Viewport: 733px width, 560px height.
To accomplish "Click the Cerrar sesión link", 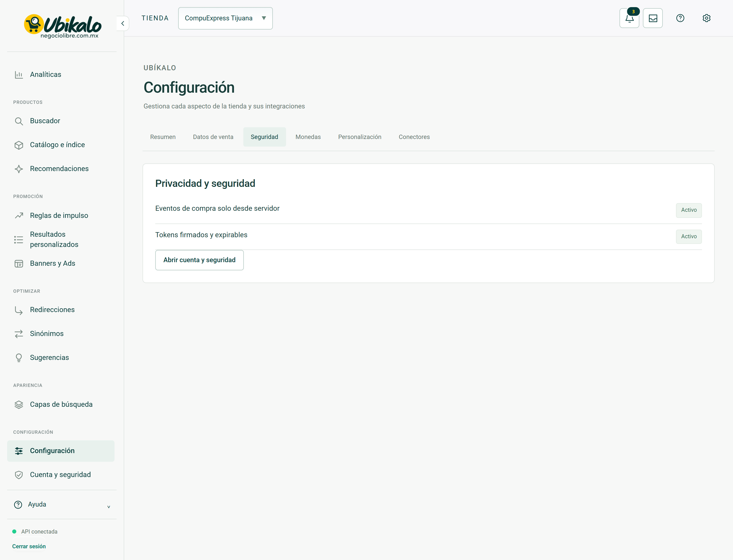I will pos(29,546).
